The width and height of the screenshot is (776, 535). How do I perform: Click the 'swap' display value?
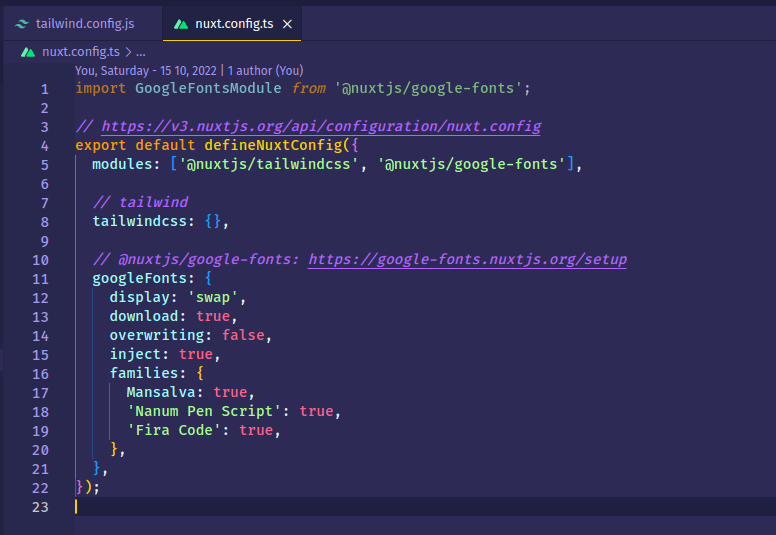coord(213,297)
